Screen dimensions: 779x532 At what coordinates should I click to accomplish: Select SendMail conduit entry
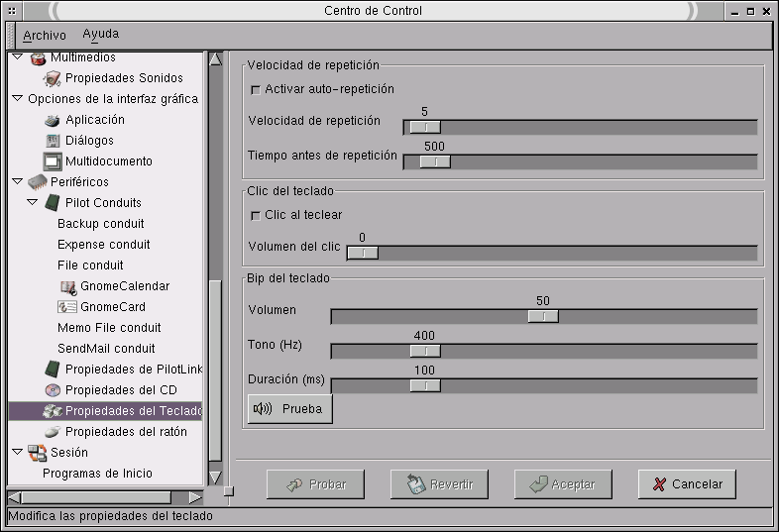click(x=106, y=349)
